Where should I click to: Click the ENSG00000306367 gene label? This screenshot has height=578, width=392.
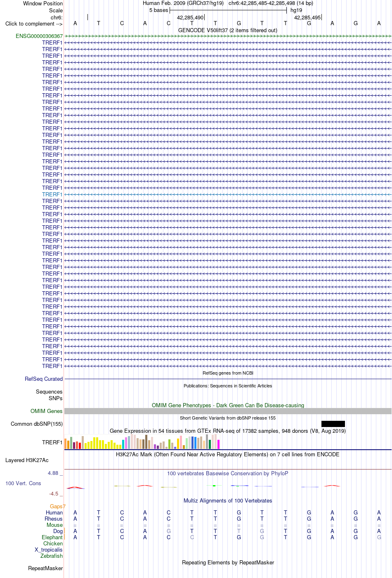click(39, 36)
